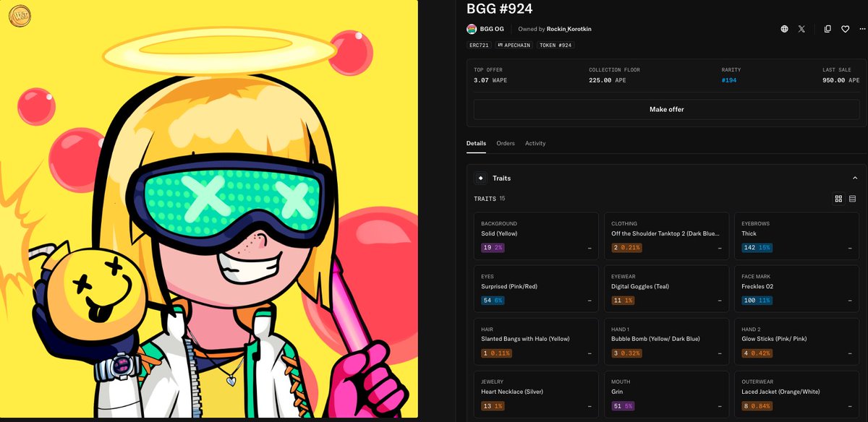Click the 100 11% badge under Face Mark

click(x=757, y=300)
